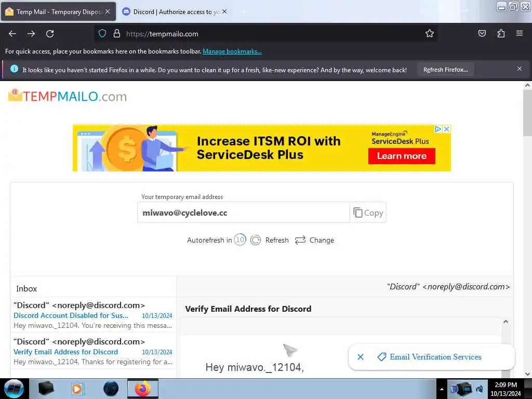
Task: Click the Firefox taskbar icon
Action: (143, 389)
